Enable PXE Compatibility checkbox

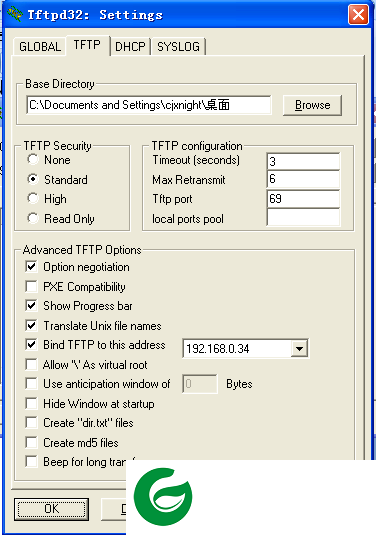(x=31, y=286)
